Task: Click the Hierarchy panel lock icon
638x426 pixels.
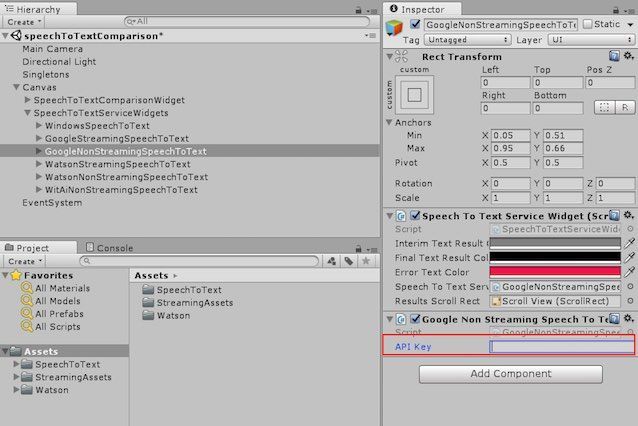Action: [358, 10]
